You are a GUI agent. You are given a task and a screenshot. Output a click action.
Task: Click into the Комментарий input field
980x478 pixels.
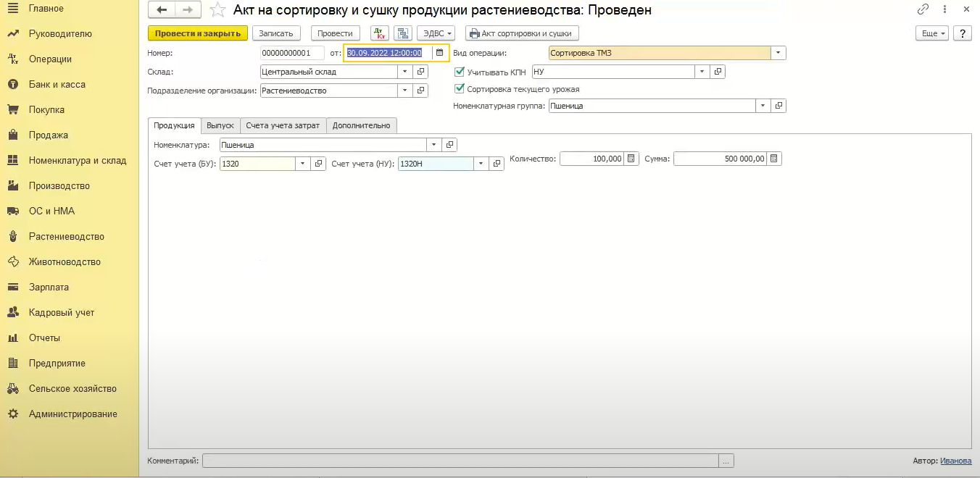(x=460, y=461)
